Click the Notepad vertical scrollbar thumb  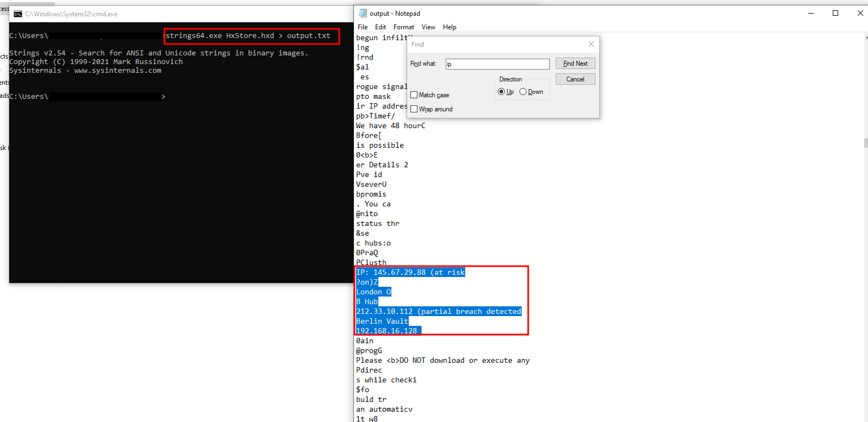click(x=865, y=143)
